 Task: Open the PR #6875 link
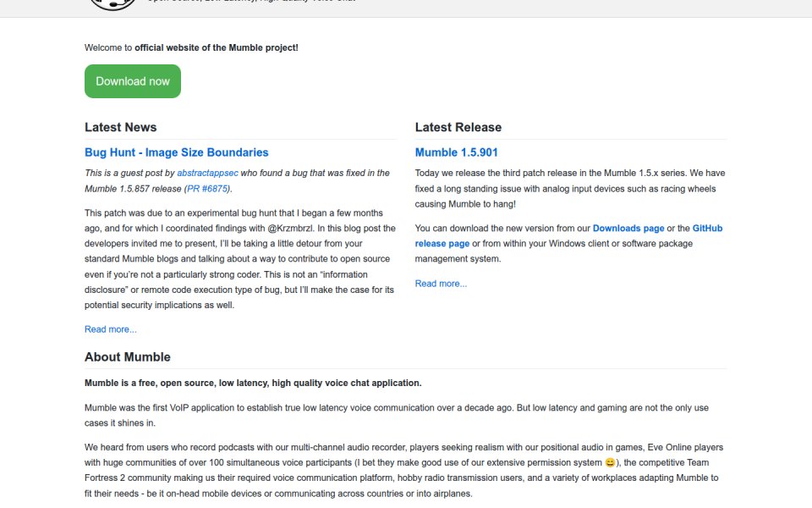point(207,189)
